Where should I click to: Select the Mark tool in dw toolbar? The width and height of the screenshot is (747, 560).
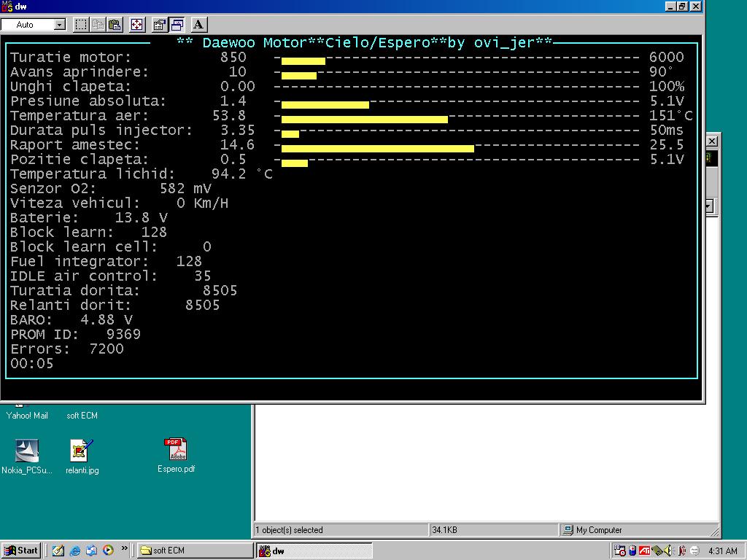coord(81,25)
